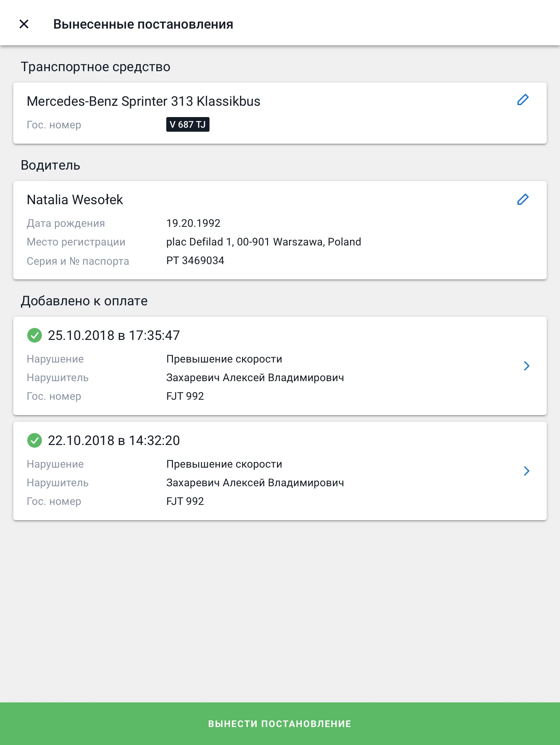Close the Вынесенные постановления screen

pyautogui.click(x=24, y=24)
